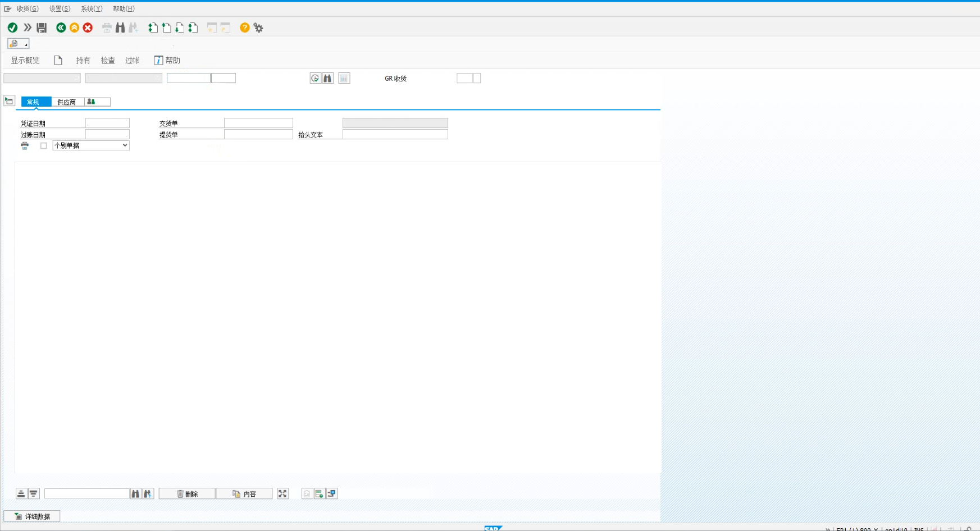Click the 过帐 post button
980x531 pixels.
click(x=133, y=61)
